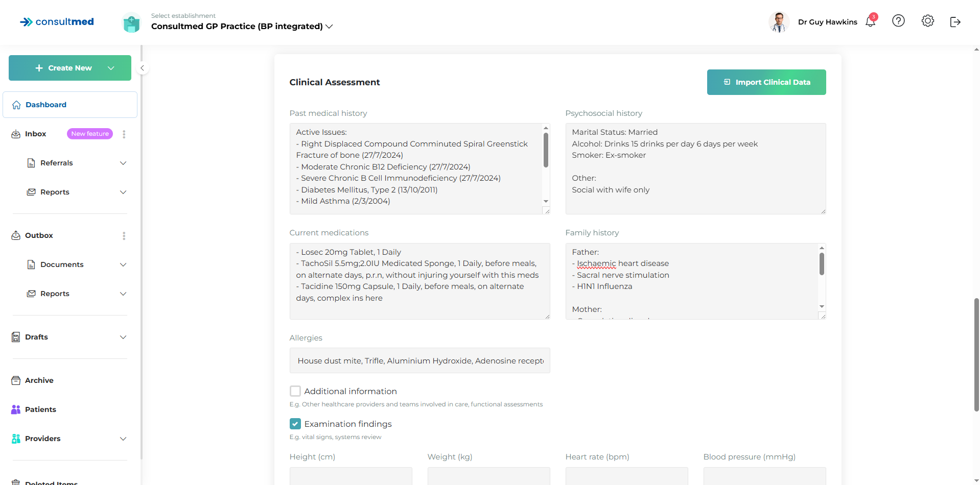Enable the Additional information checkbox

point(295,391)
